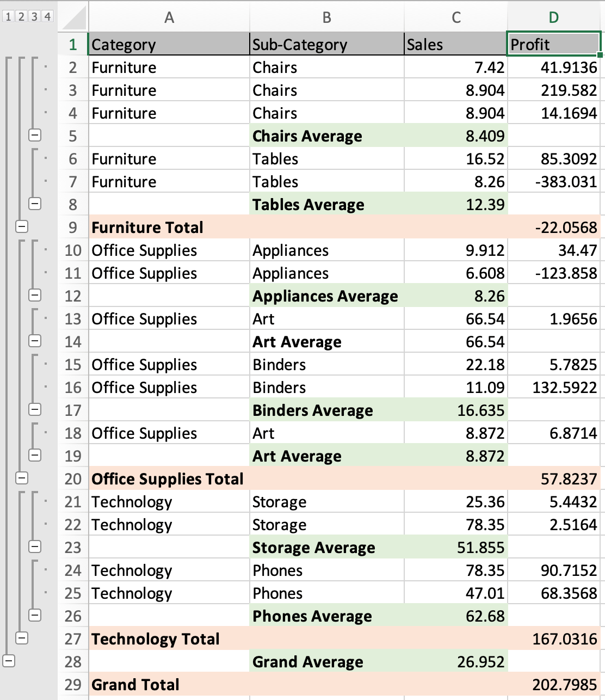Select column B header
This screenshot has width=605, height=700.
326,17
